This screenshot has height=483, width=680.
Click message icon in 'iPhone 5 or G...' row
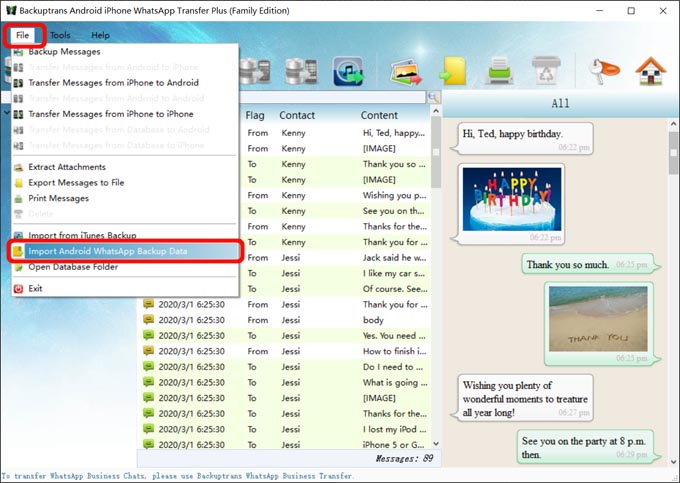click(149, 444)
